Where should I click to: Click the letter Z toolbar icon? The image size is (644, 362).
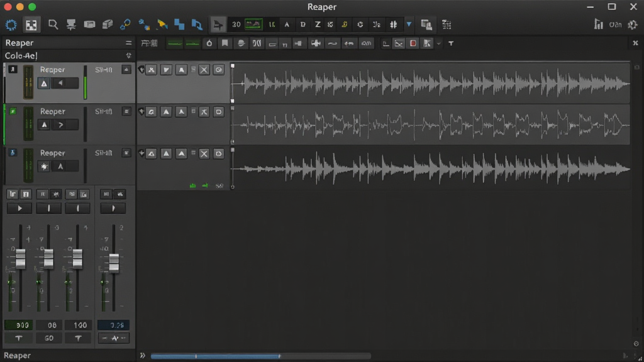point(318,25)
